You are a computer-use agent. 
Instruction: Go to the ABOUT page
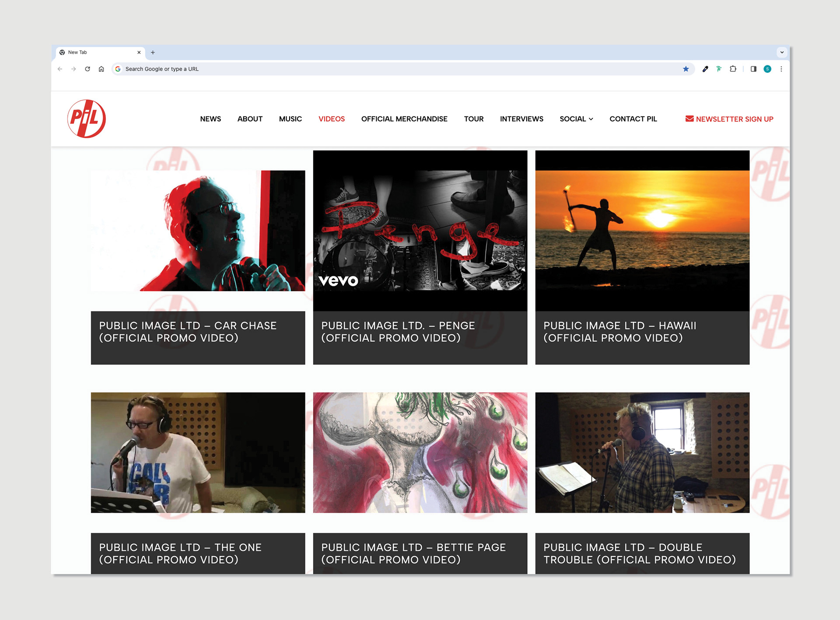click(x=250, y=119)
